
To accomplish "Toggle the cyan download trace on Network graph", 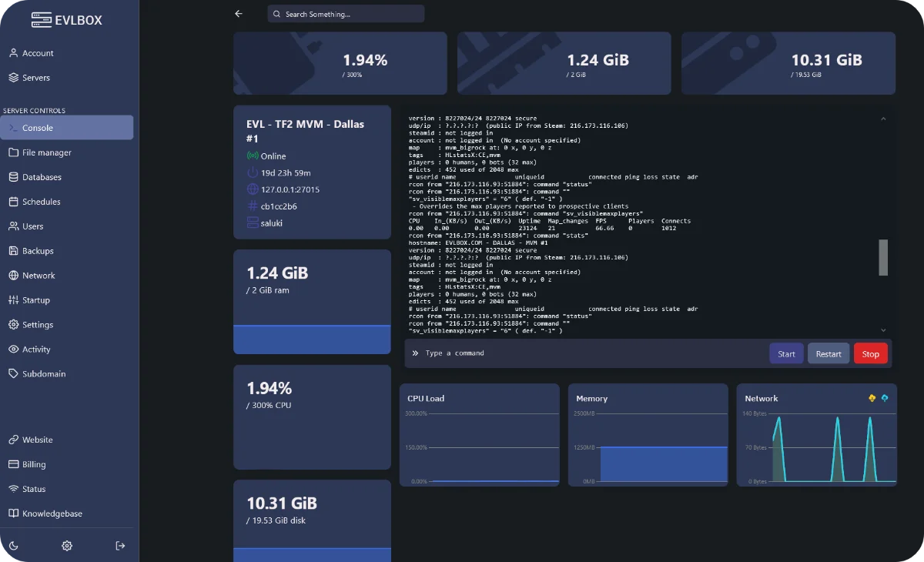I will (x=885, y=398).
